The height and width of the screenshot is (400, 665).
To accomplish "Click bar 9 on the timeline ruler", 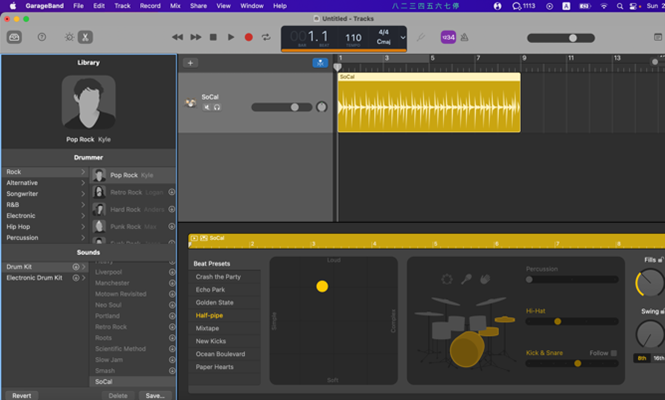I will pyautogui.click(x=524, y=58).
